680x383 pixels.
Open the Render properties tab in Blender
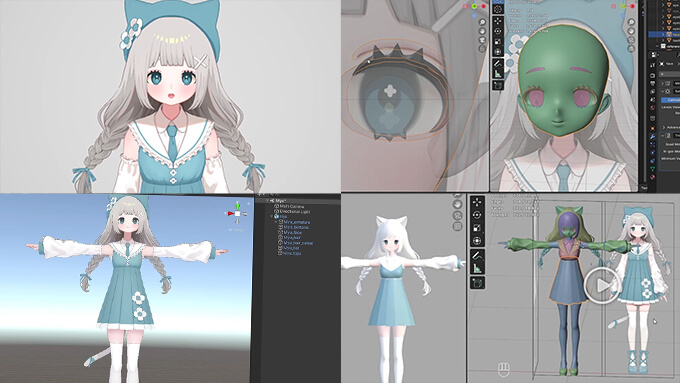point(652,75)
